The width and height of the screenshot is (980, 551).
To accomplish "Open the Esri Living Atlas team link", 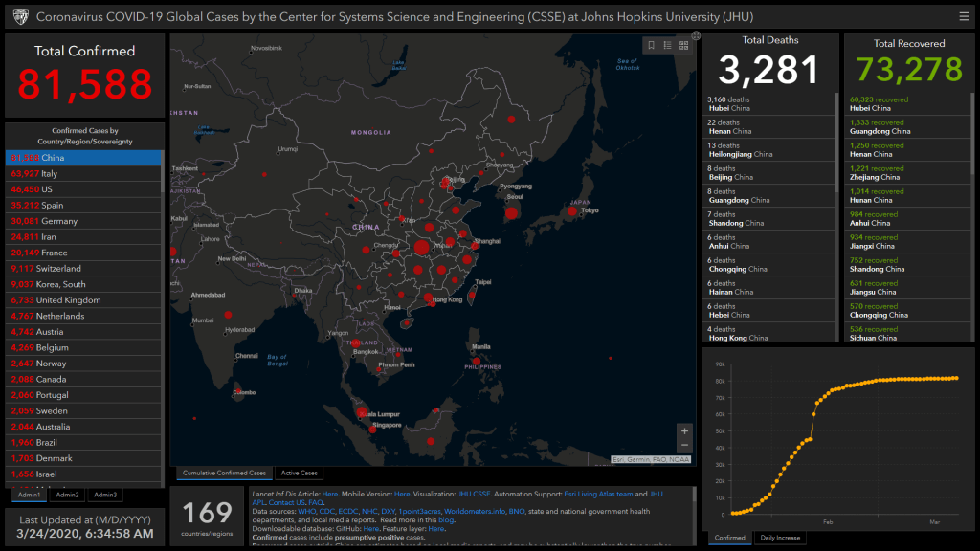I will pos(598,494).
